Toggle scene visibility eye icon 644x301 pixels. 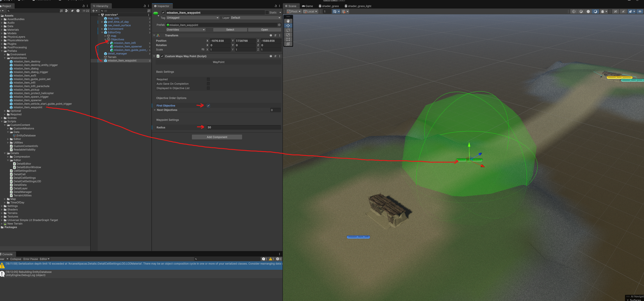click(640, 12)
